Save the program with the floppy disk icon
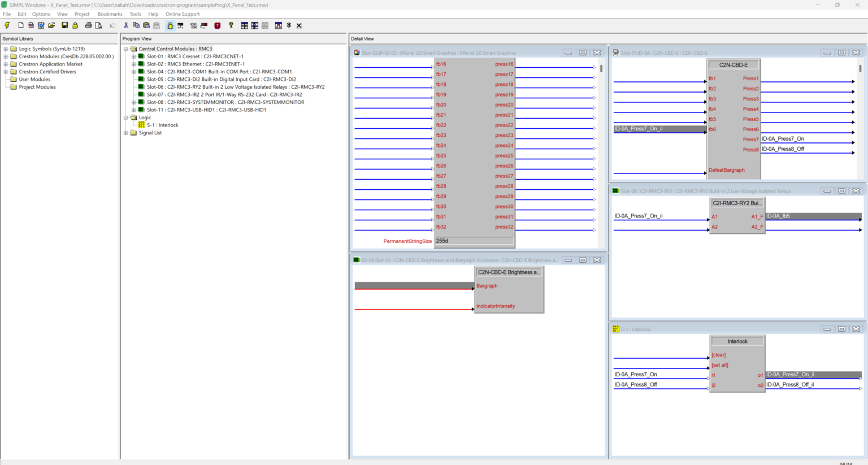 (x=65, y=25)
